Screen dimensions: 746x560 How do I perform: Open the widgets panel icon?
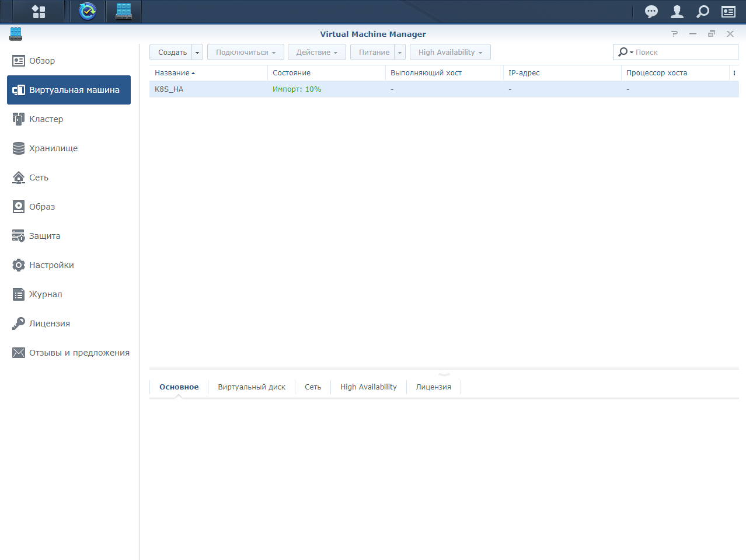[x=728, y=12]
